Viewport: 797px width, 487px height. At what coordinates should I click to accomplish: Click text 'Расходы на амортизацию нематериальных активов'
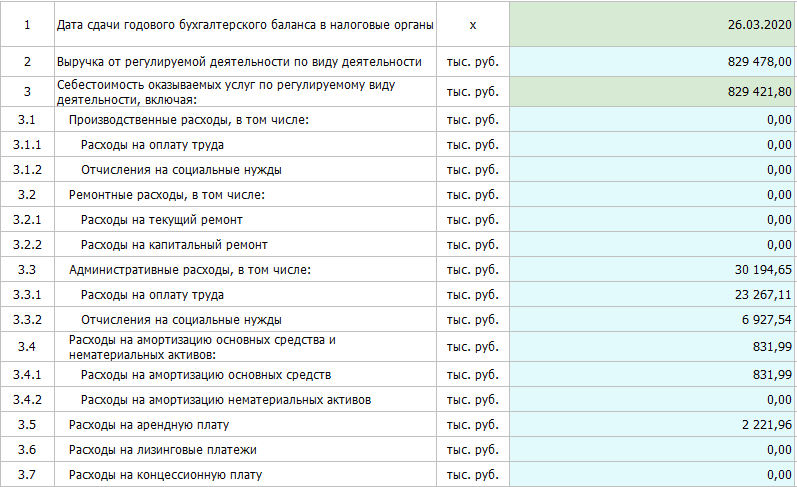point(226,400)
